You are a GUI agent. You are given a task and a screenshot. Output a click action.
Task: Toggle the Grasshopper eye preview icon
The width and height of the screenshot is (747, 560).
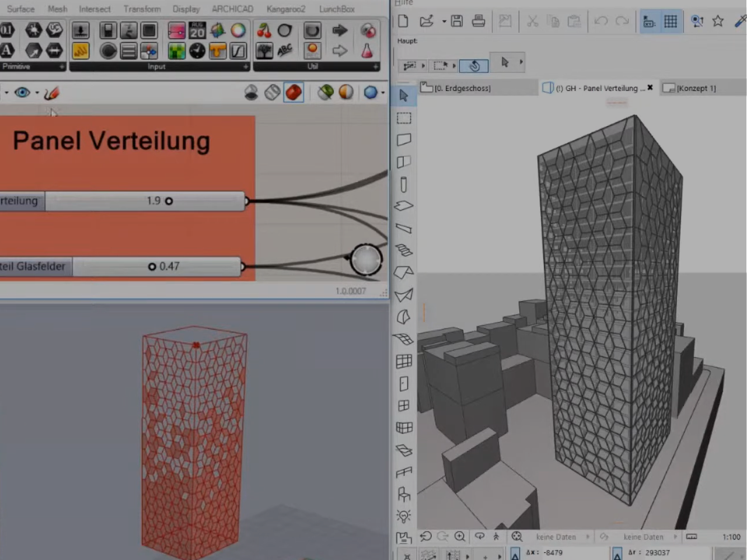pyautogui.click(x=22, y=92)
